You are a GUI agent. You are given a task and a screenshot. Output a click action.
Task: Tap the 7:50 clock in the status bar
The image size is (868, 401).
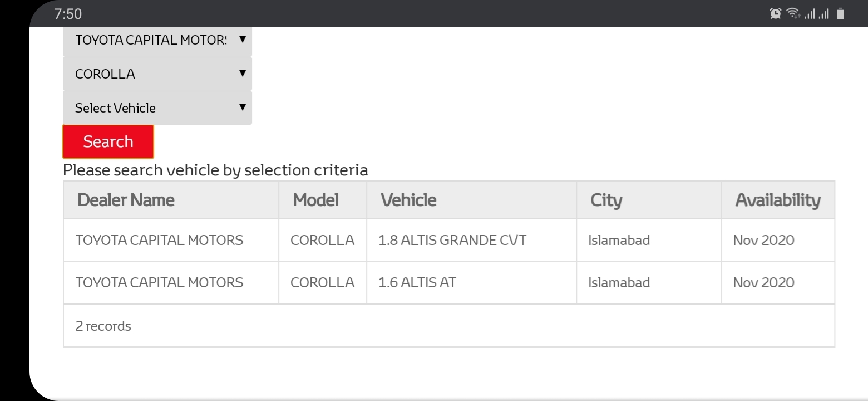(68, 14)
